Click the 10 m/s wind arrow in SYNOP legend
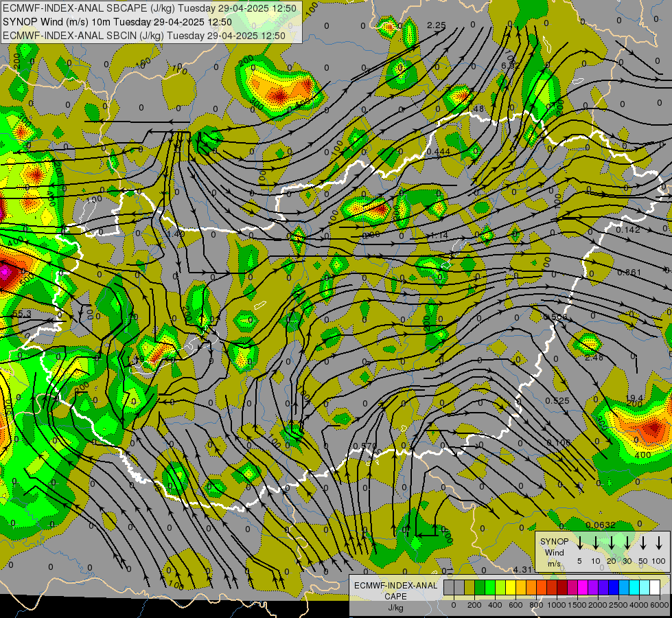The height and width of the screenshot is (618, 672). (x=595, y=542)
